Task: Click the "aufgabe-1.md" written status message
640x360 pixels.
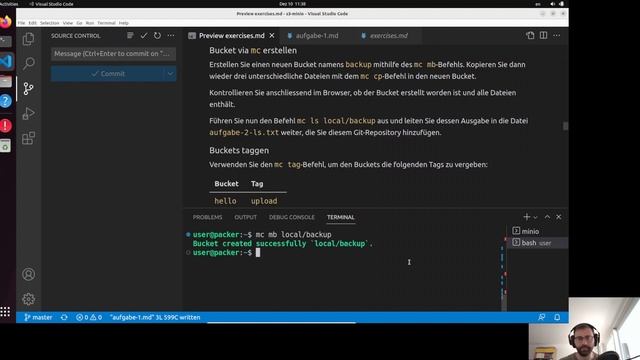Action: 155,317
